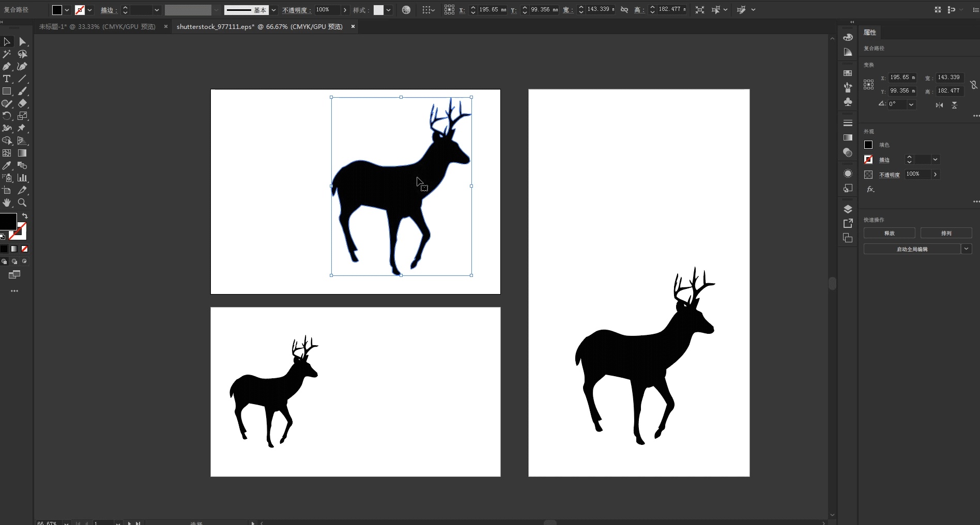Click the fx effects icon

coord(870,190)
